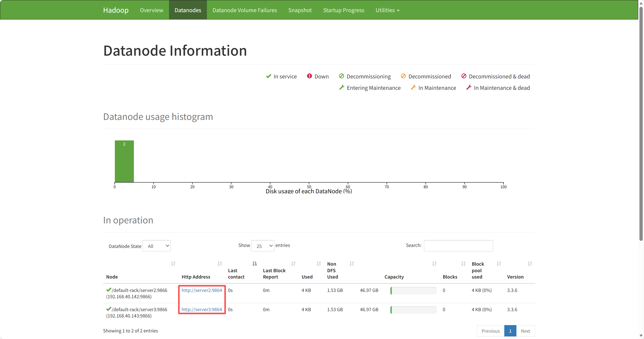Click version 3.3.6 in server2 row
This screenshot has height=339, width=644.
[x=512, y=290]
